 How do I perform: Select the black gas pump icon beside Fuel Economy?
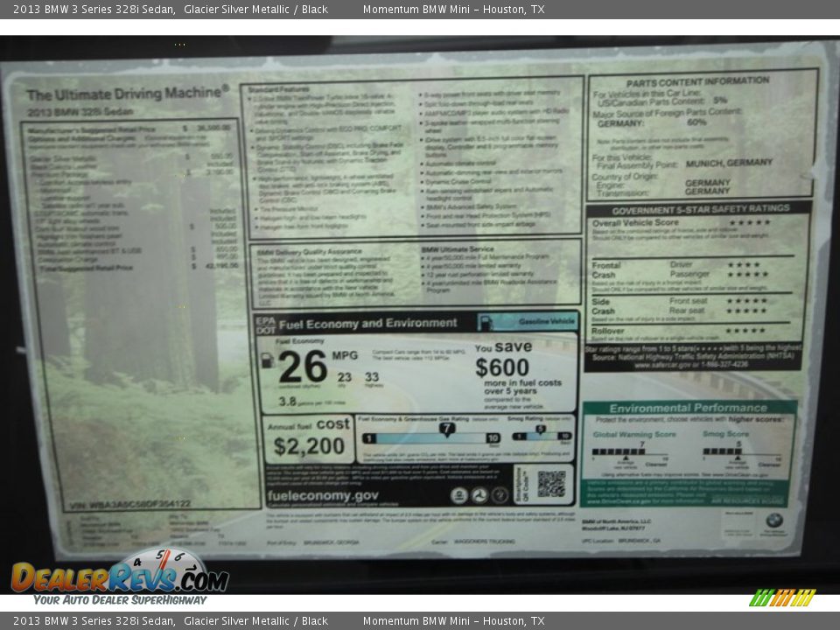click(268, 360)
